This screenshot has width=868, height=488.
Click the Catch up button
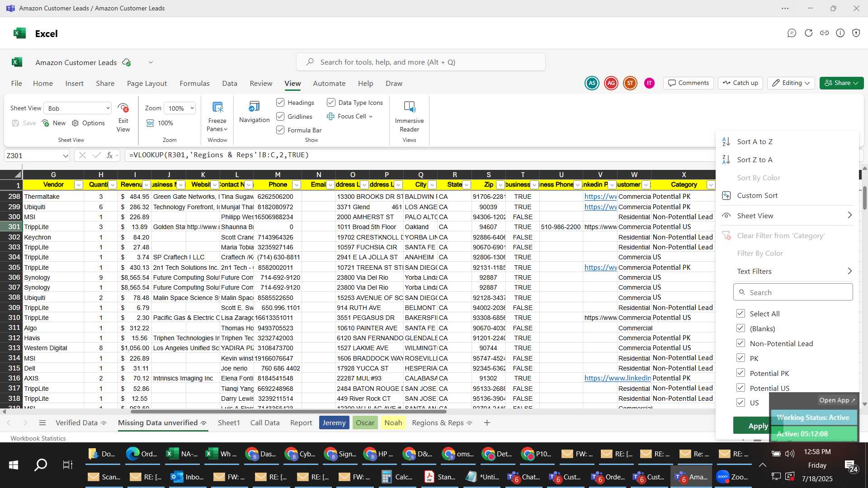click(740, 83)
